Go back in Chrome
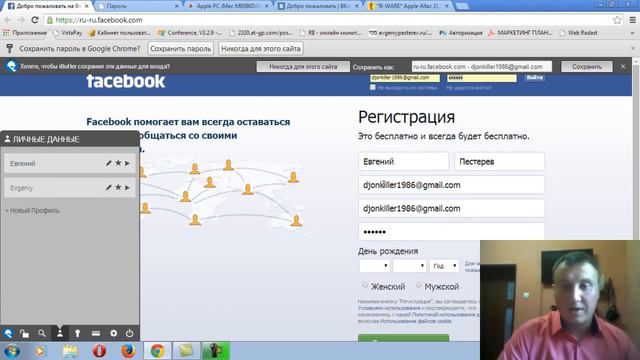 pyautogui.click(x=8, y=20)
